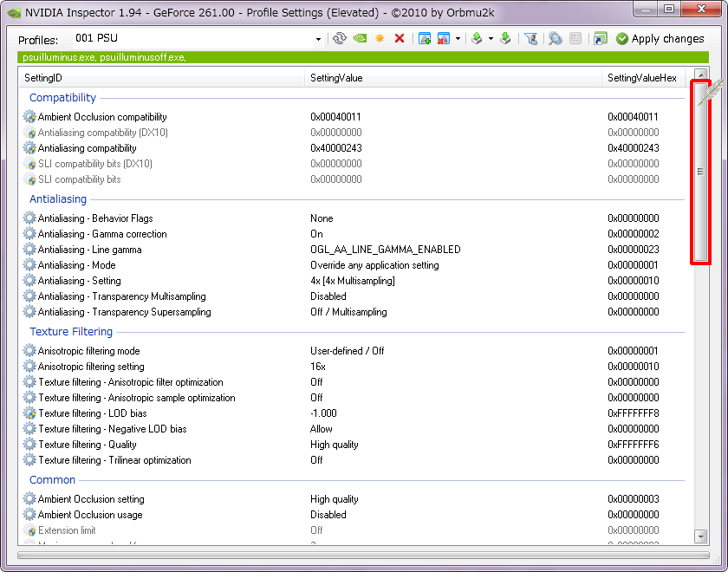Click the export profiles icon

(477, 38)
